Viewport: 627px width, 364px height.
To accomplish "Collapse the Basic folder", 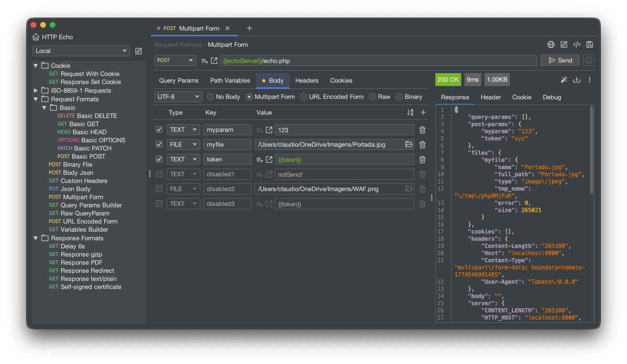I will [44, 107].
